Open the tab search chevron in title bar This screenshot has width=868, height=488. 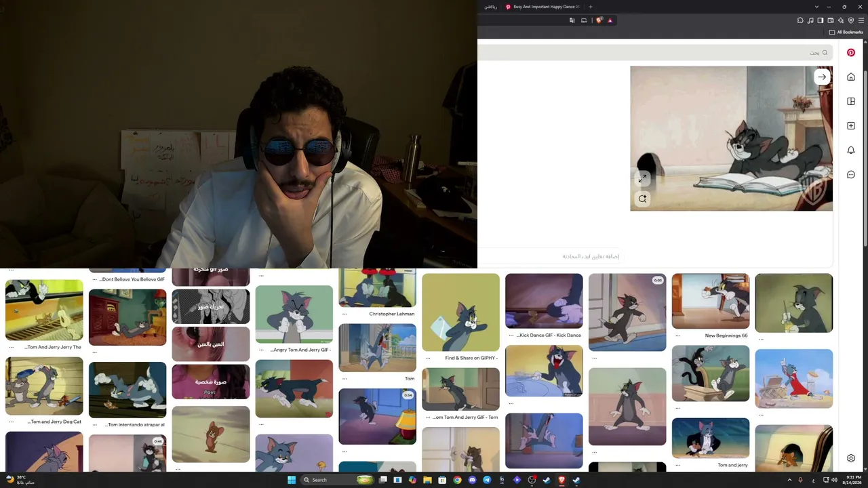[x=816, y=7]
